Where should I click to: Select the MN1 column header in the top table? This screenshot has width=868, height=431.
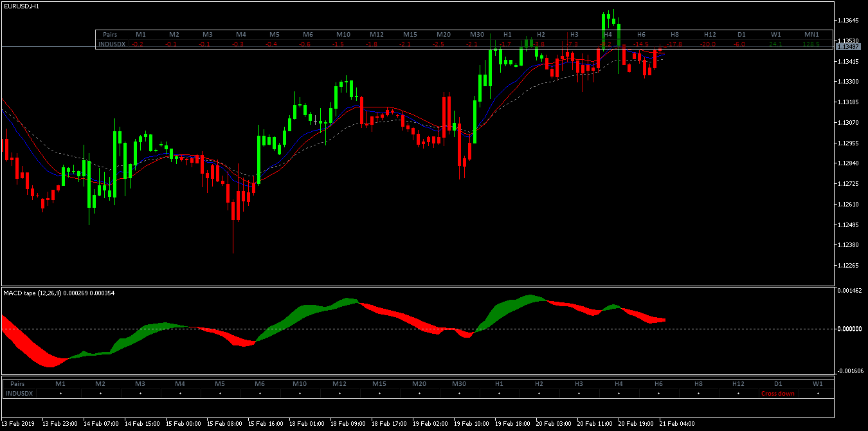click(x=811, y=34)
